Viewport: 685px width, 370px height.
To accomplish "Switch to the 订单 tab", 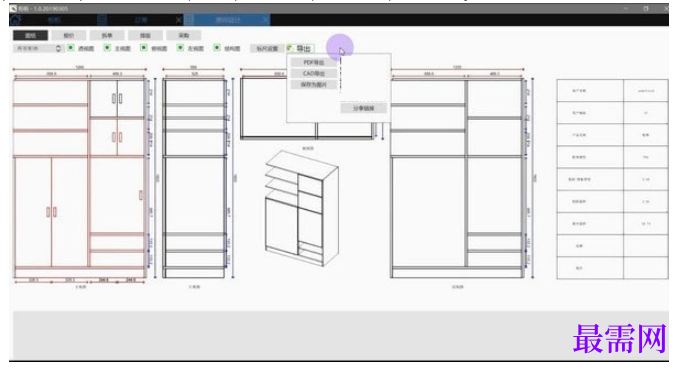I will [141, 20].
